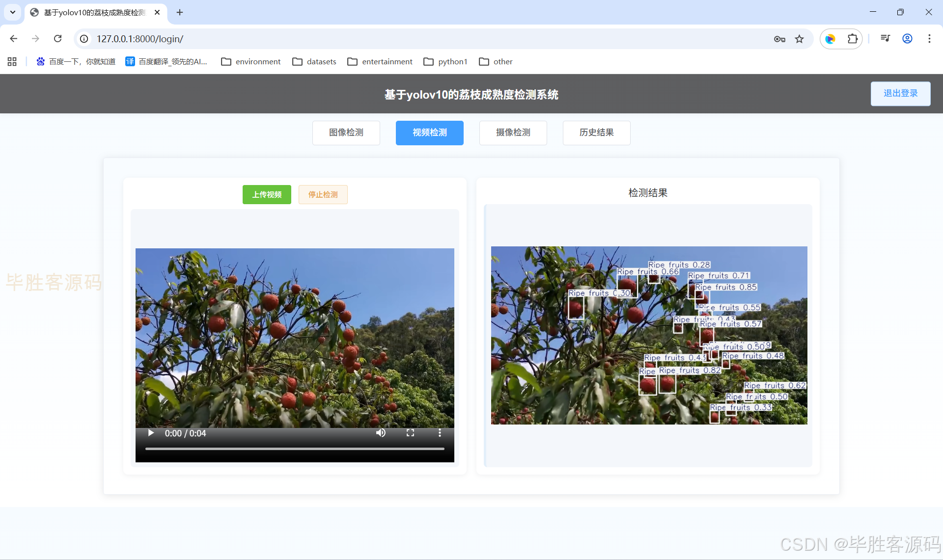
Task: Reload the page with the refresh icon
Action: point(57,39)
